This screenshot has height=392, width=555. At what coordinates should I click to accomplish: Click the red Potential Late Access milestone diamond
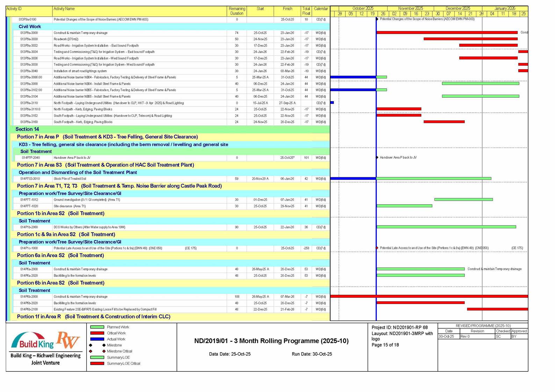(x=377, y=248)
